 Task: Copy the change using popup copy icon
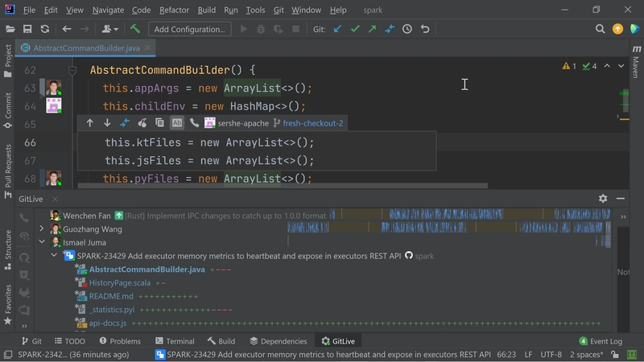(159, 123)
